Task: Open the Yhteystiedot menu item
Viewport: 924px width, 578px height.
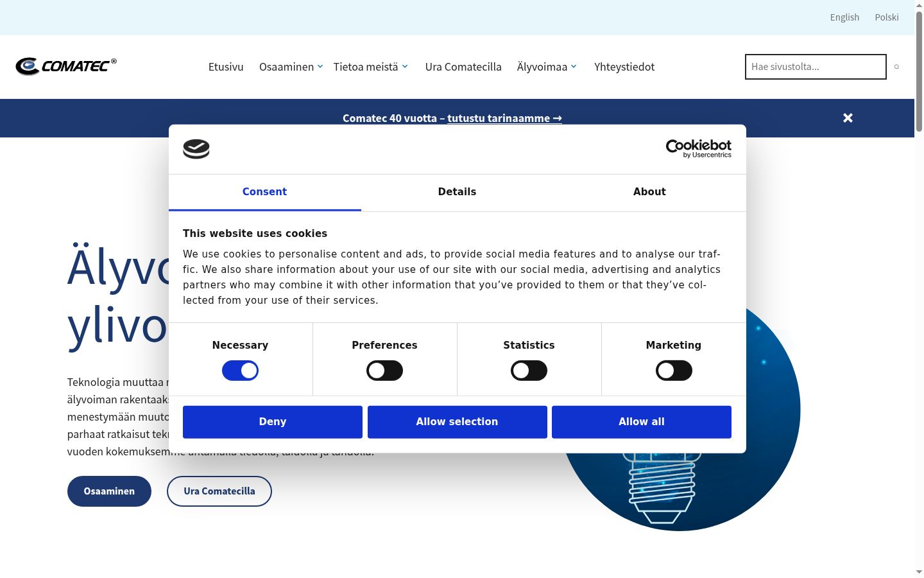Action: 624,67
